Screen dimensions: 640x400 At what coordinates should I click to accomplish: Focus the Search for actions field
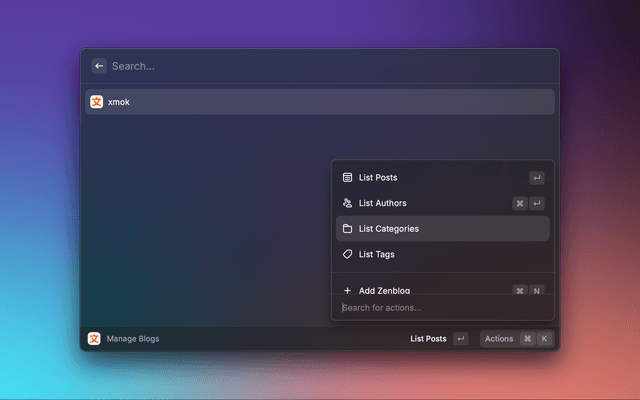[x=440, y=308]
